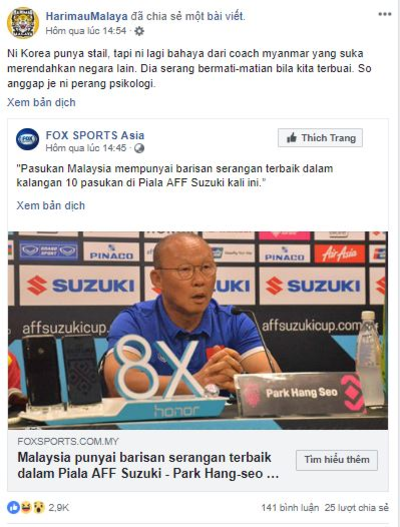The image size is (400, 527).
Task: View the 2,9K reactions count
Action: (59, 508)
